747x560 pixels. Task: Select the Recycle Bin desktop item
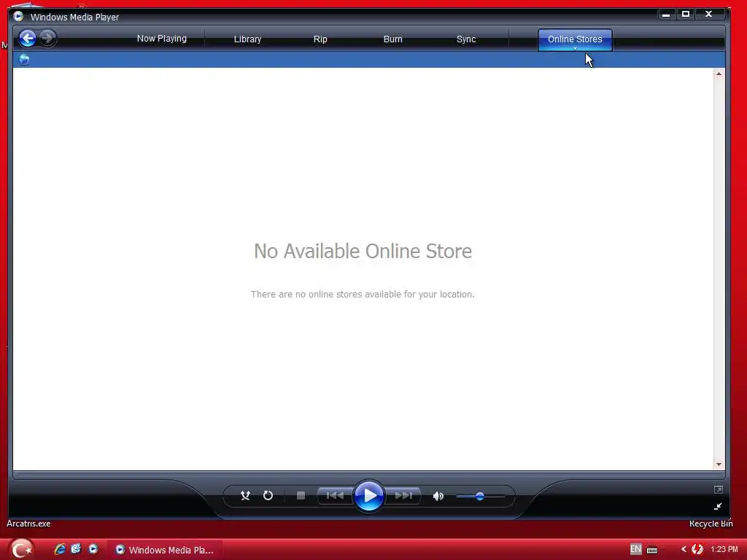[711, 524]
